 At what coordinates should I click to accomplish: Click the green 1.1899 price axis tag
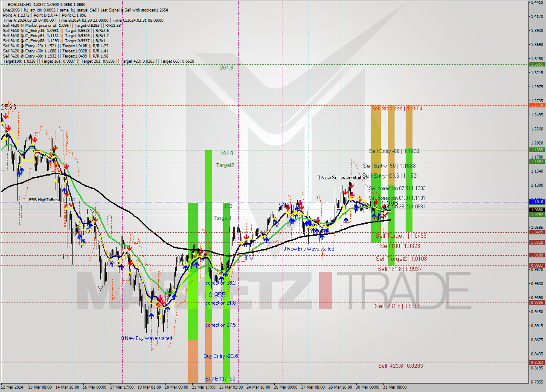(537, 150)
